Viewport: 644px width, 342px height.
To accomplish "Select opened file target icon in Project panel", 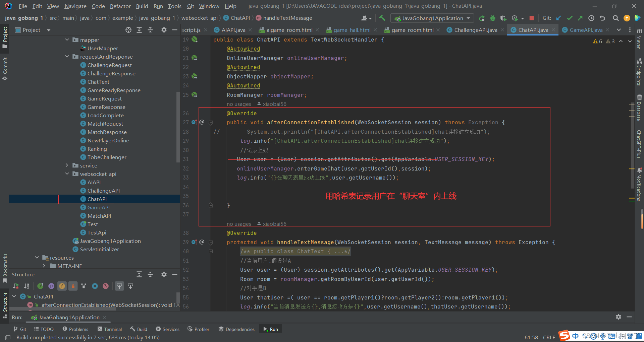I will point(128,30).
